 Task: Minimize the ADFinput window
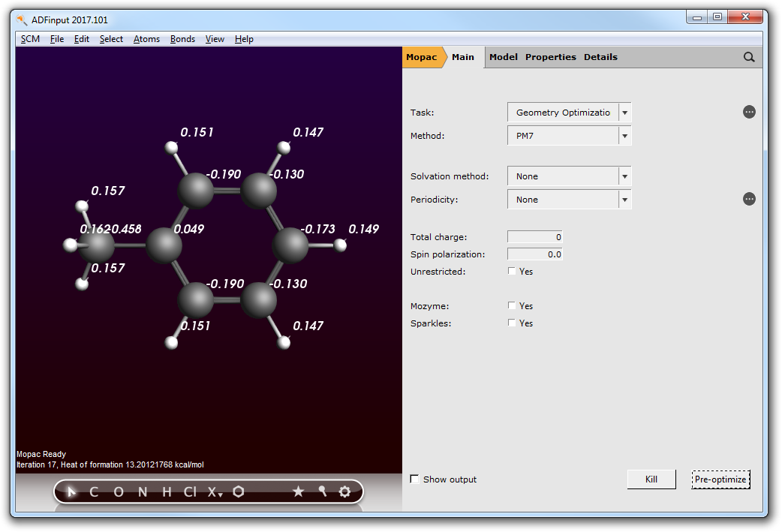point(697,17)
